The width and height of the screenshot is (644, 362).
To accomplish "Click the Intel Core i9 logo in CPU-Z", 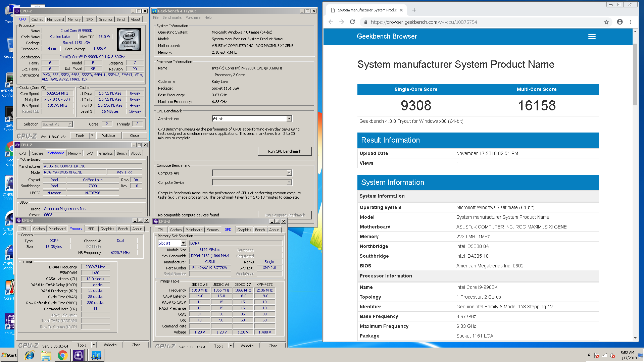I will tap(129, 40).
